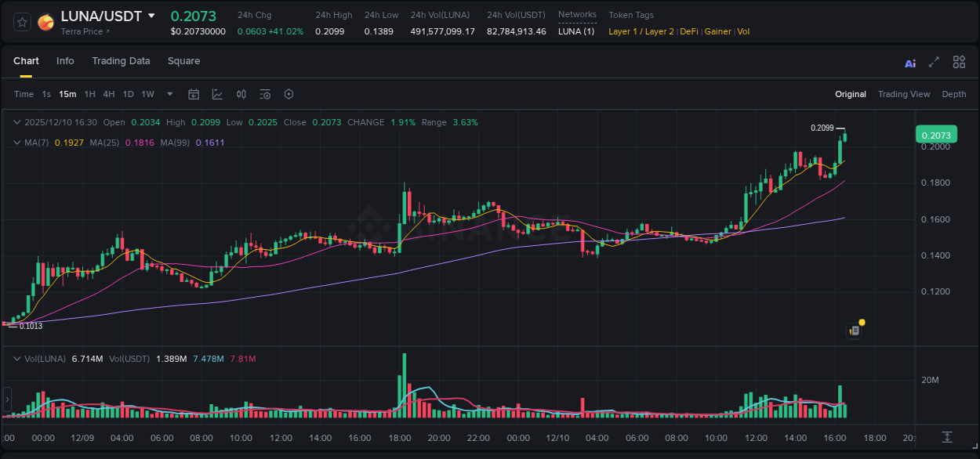Collapse the Volume panel chevron
This screenshot has width=980, height=459.
coord(17,358)
